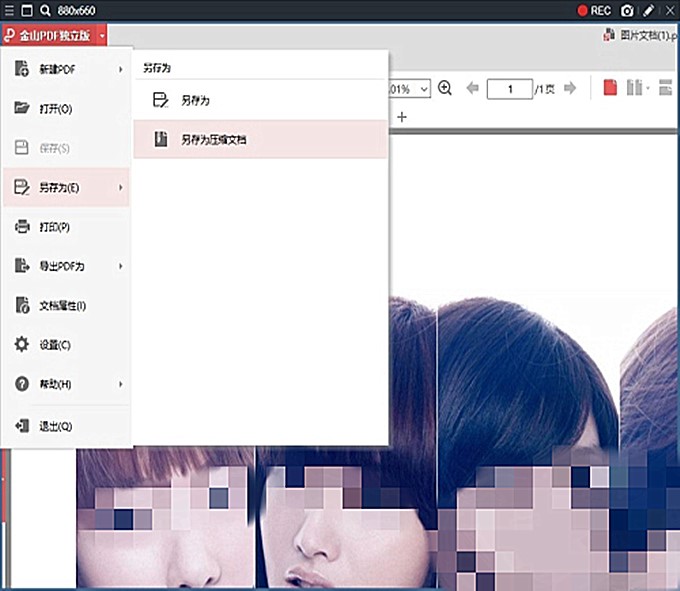Open the zoom percentage dropdown
680x591 pixels.
[424, 89]
